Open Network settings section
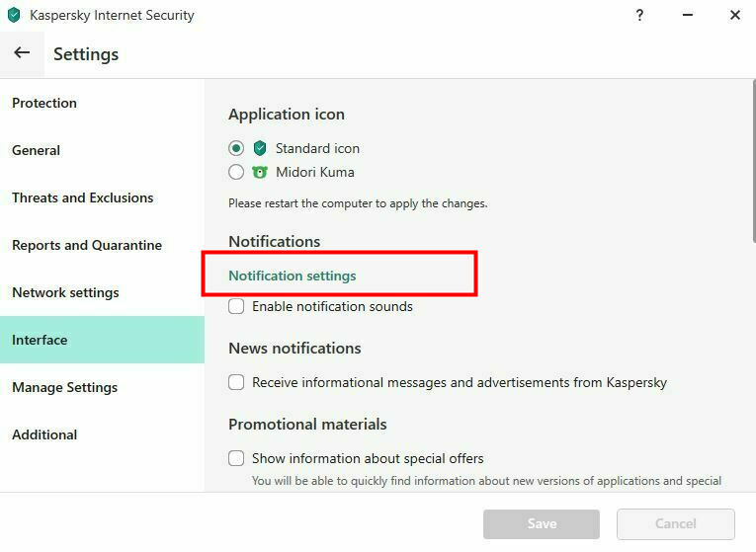 pyautogui.click(x=102, y=292)
